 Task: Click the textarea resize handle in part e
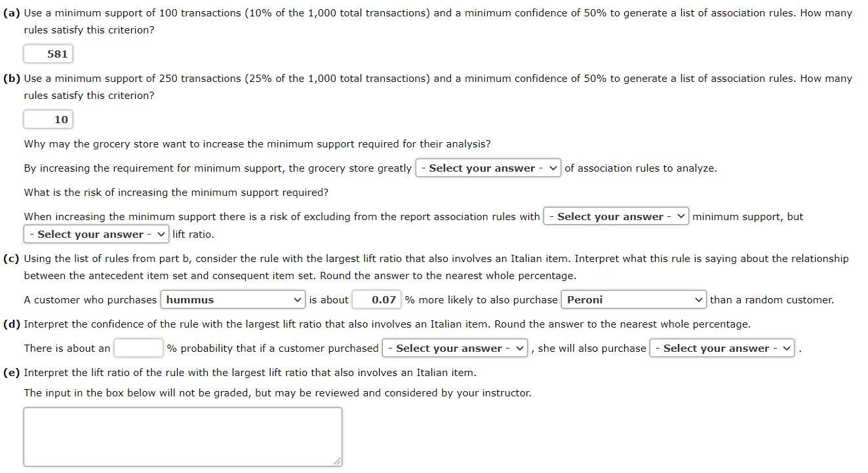tap(338, 462)
